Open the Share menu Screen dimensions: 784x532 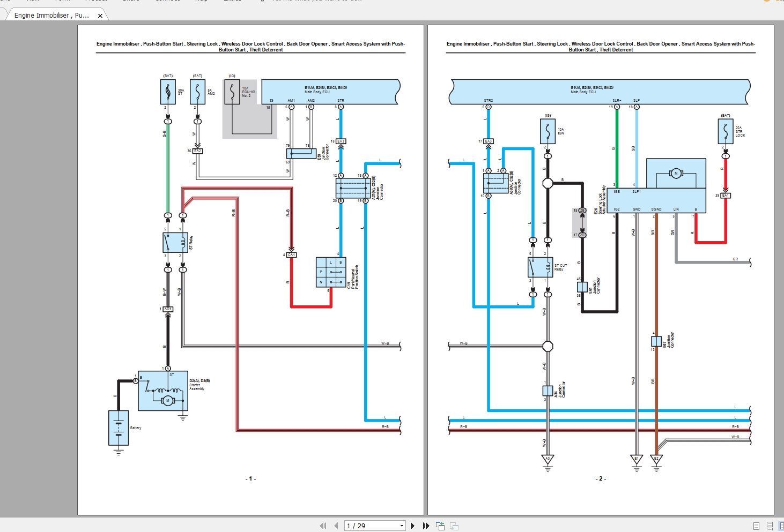[x=132, y=1]
